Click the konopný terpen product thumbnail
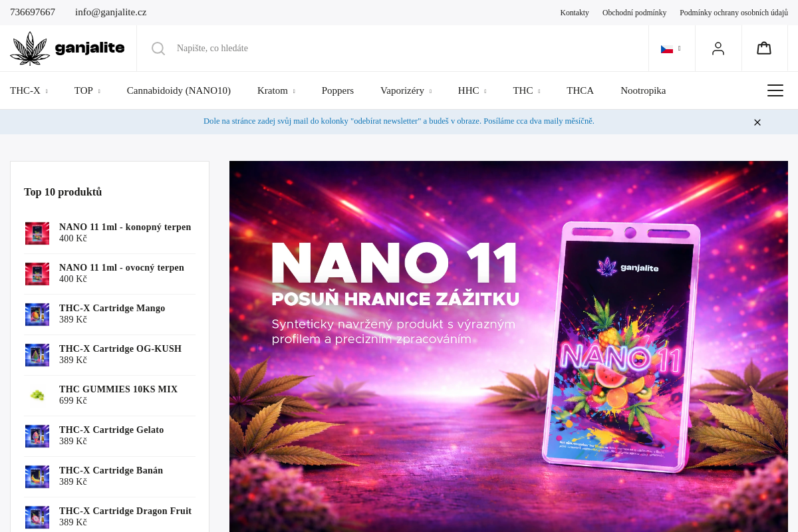Viewport: 798px width, 532px height. (37, 233)
